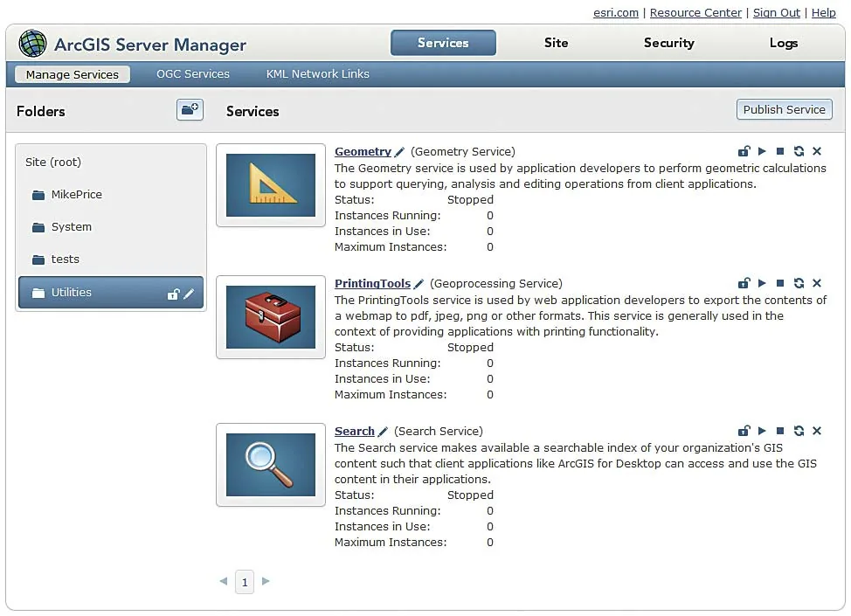
Task: Go to the next page arrow
Action: pyautogui.click(x=266, y=581)
